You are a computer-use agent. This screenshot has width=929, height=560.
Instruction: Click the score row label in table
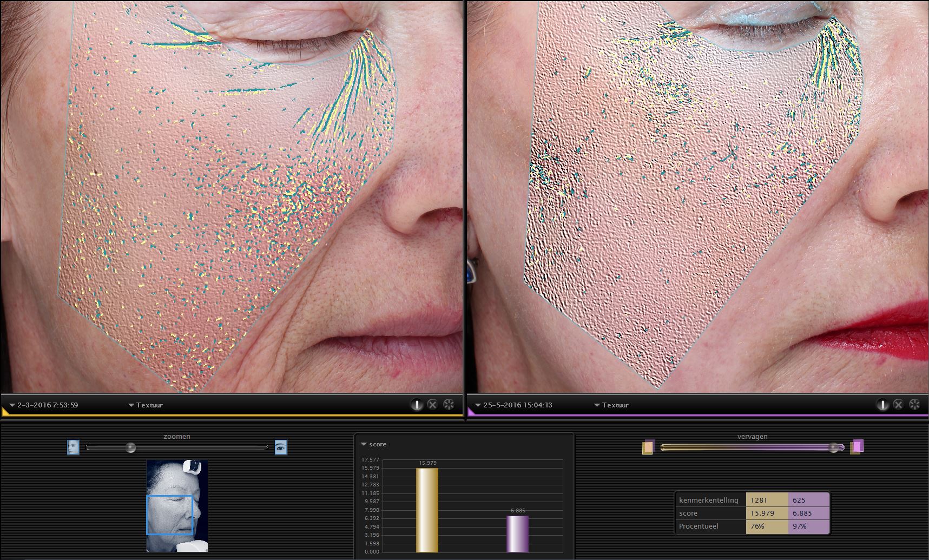pos(688,513)
